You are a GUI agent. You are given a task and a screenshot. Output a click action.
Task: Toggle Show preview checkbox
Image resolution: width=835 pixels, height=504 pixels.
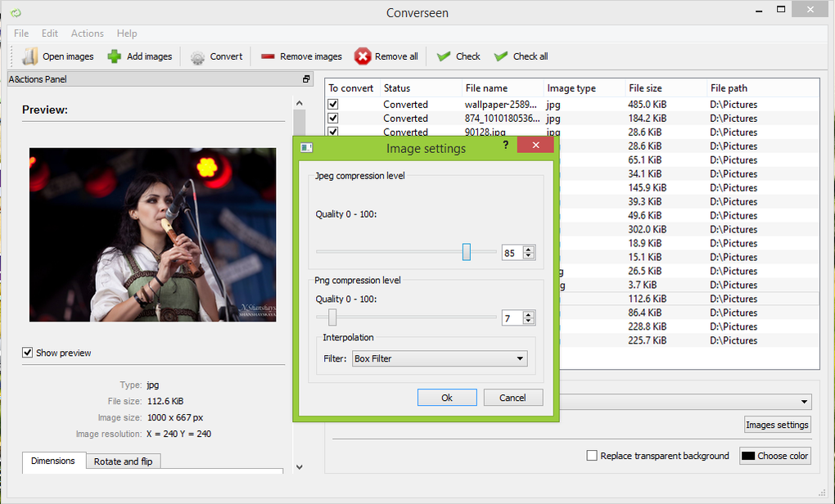tap(27, 353)
